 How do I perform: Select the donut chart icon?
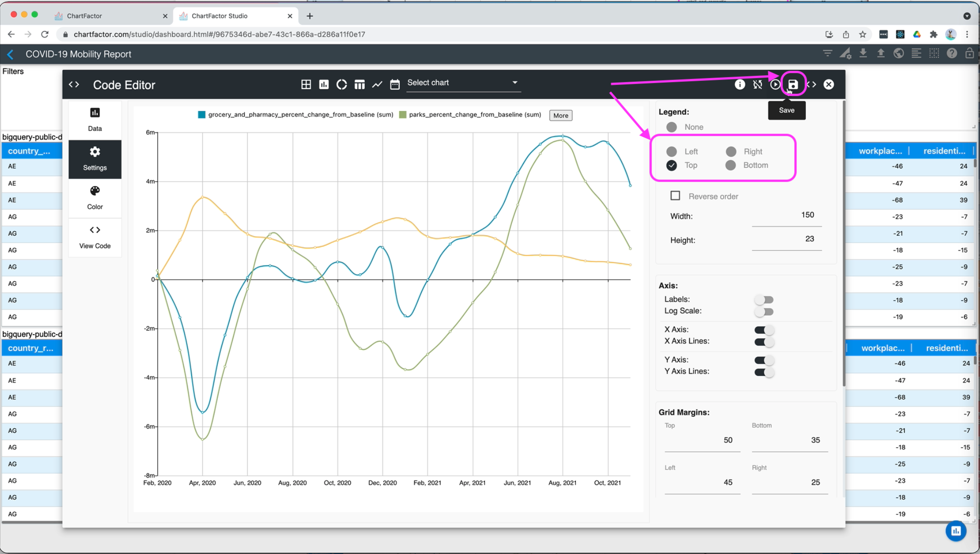342,85
